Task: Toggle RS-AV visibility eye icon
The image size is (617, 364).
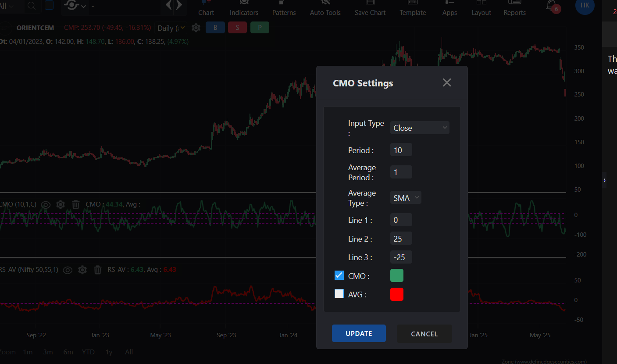Action: pyautogui.click(x=68, y=270)
